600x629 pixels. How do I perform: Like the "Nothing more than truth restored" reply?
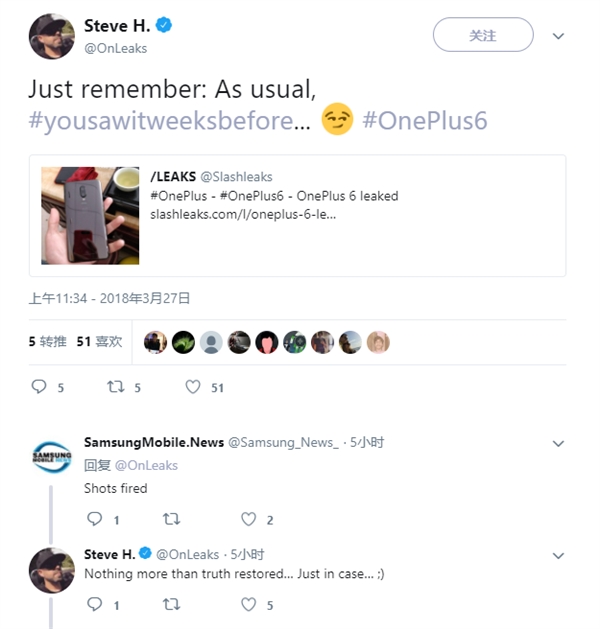pyautogui.click(x=249, y=604)
